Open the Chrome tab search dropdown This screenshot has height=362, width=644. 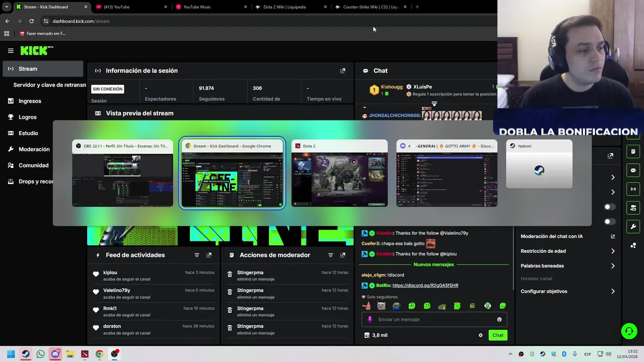pos(7,7)
